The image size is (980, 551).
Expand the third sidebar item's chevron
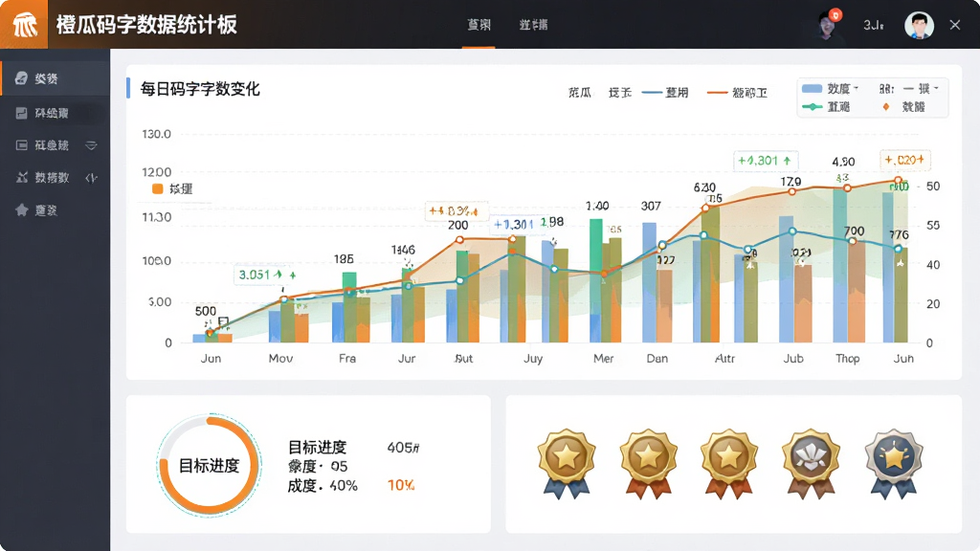coord(91,145)
